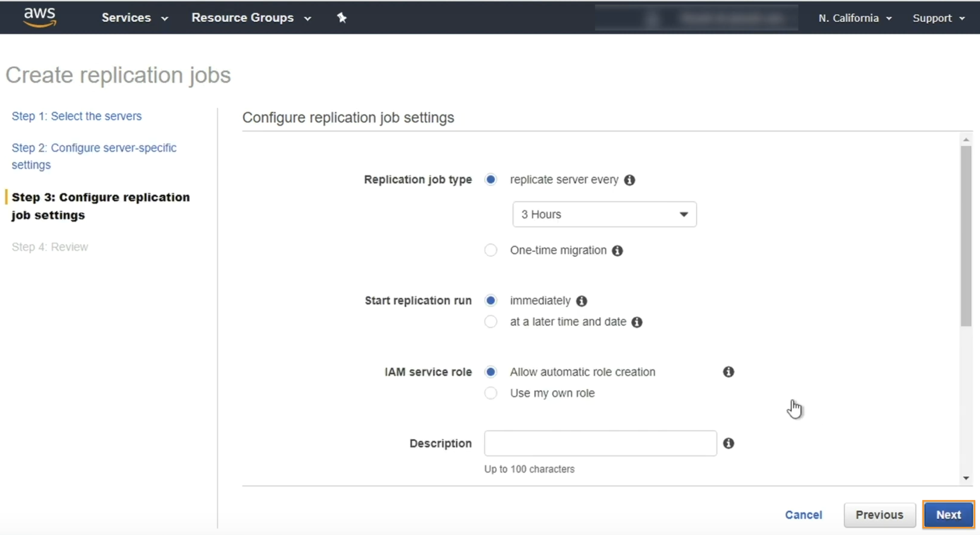Image resolution: width=980 pixels, height=535 pixels.
Task: Click info icon for later time and date
Action: point(636,322)
